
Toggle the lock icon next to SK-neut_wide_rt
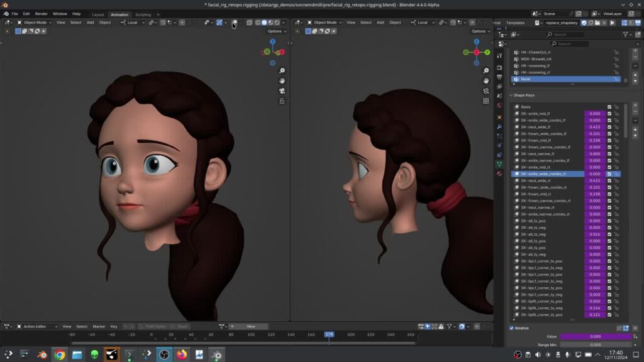tap(617, 180)
